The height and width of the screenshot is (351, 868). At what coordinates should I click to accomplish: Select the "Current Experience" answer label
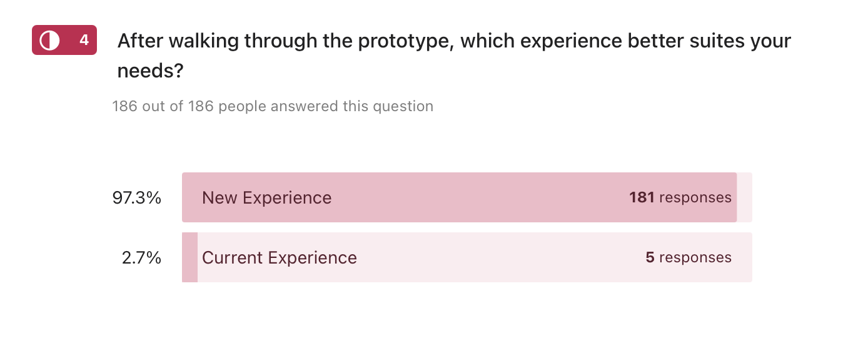(x=279, y=258)
